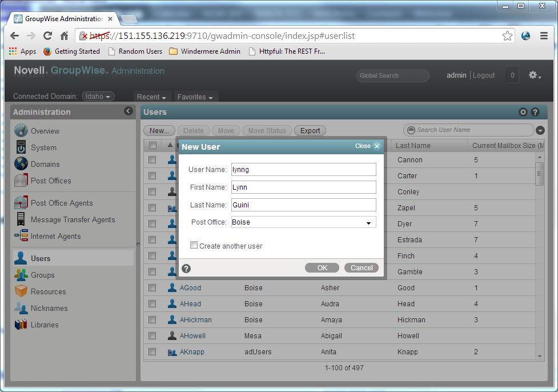This screenshot has width=558, height=392.
Task: Click the User Name input field
Action: pyautogui.click(x=303, y=170)
